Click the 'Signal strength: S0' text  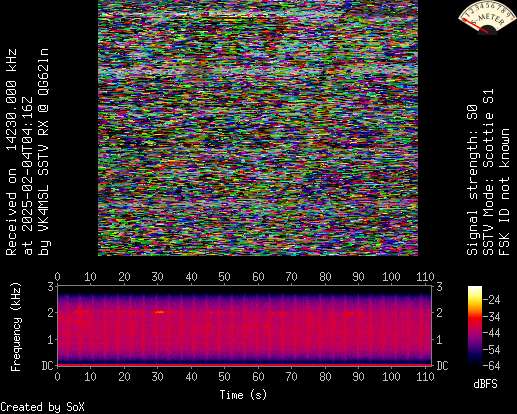tap(472, 180)
